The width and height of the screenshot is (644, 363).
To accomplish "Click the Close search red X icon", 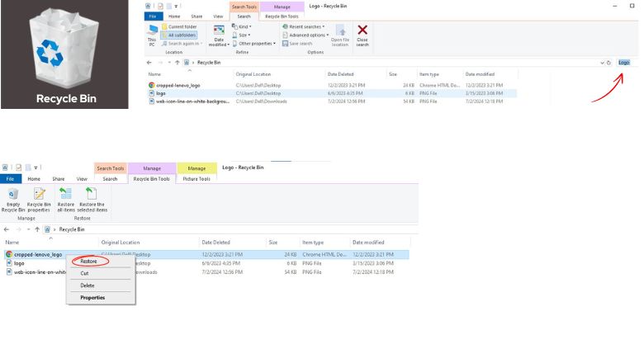I will click(362, 30).
